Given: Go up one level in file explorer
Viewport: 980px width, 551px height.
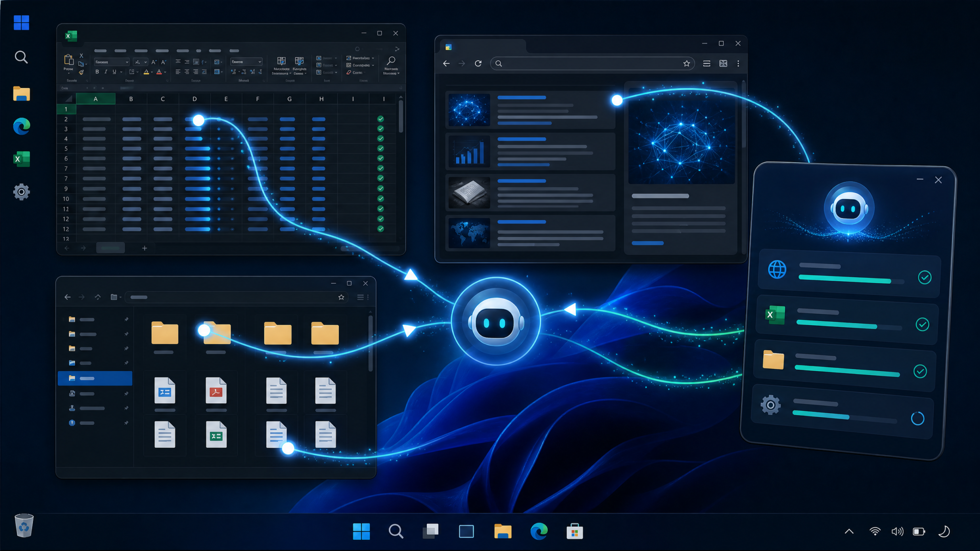Looking at the screenshot, I should pos(98,297).
